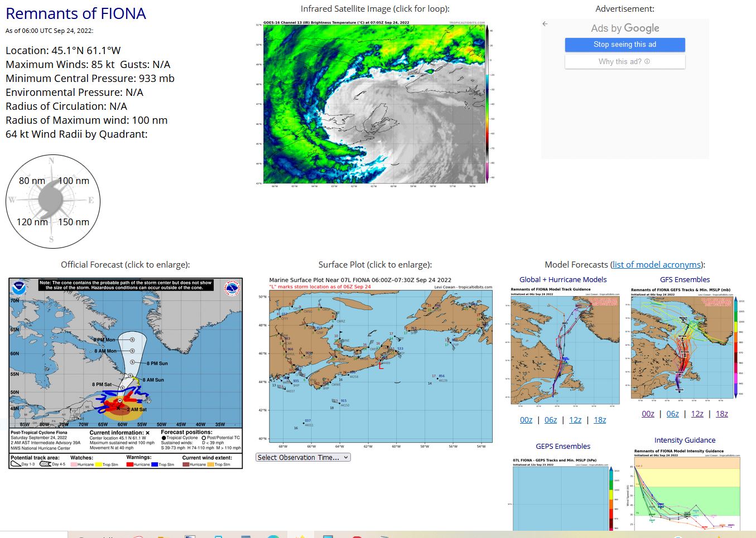Open the Select Observation Time dropdown
756x538 pixels.
click(x=303, y=457)
